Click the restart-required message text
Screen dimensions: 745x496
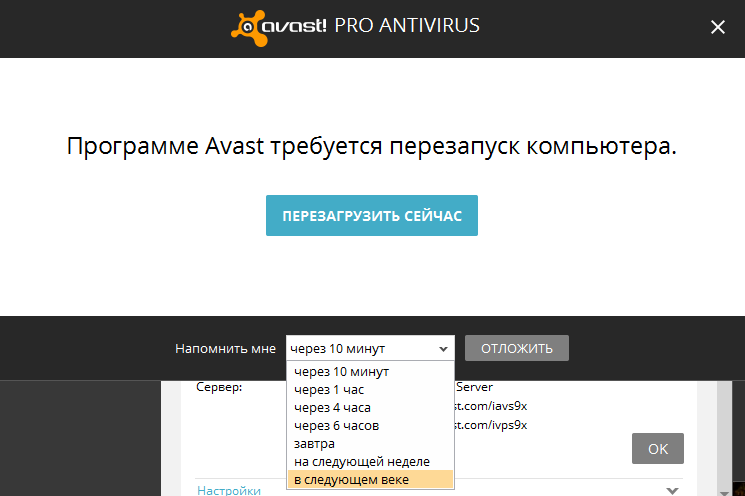pyautogui.click(x=372, y=145)
